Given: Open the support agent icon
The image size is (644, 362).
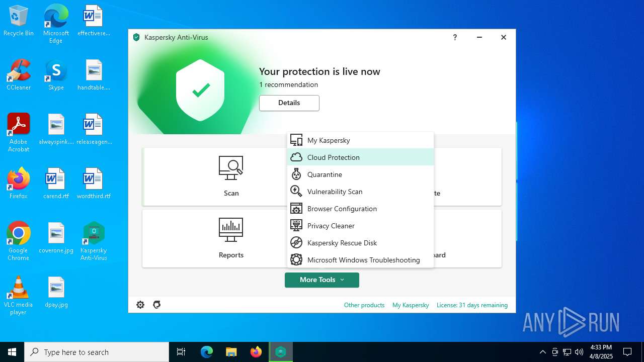Looking at the screenshot, I should coord(157,305).
